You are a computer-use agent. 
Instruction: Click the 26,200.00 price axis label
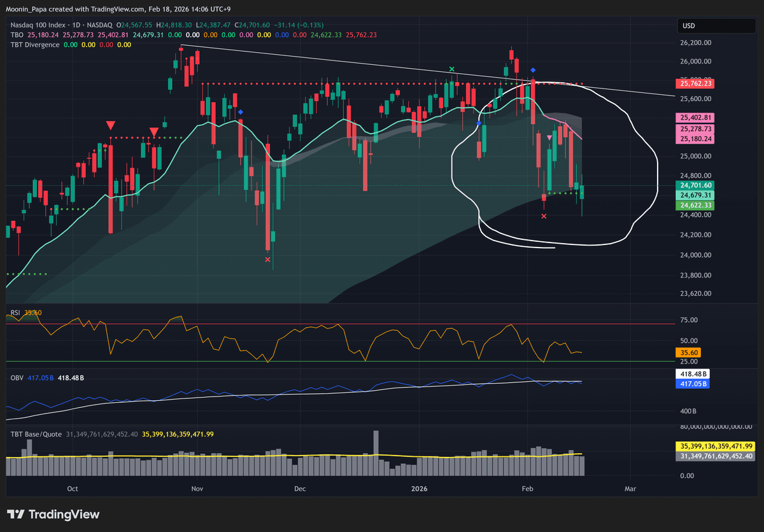tap(696, 43)
